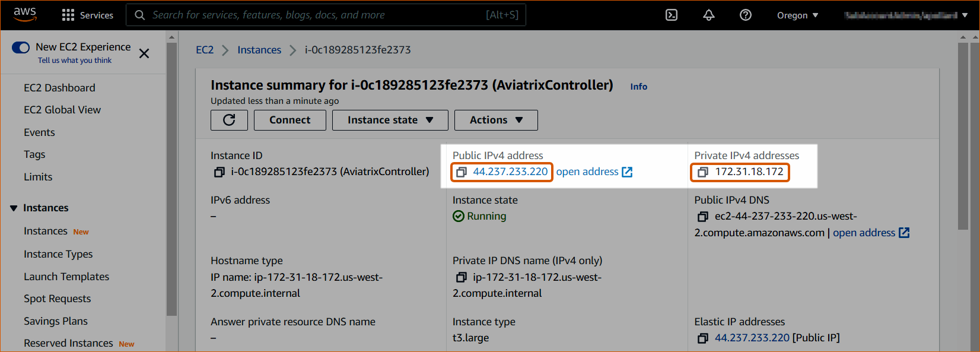980x352 pixels.
Task: Go to EC2 Dashboard
Action: (x=59, y=88)
